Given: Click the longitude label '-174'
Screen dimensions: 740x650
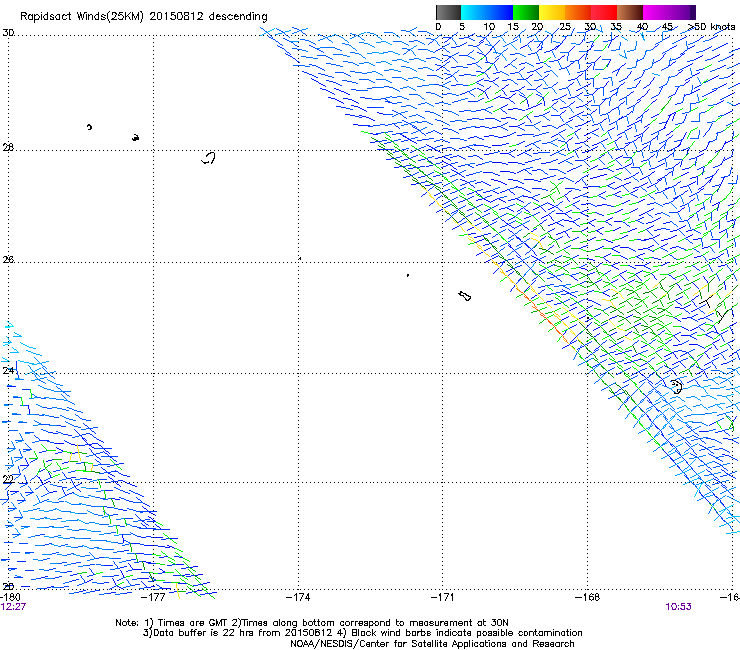Looking at the screenshot, I should pos(298,597).
